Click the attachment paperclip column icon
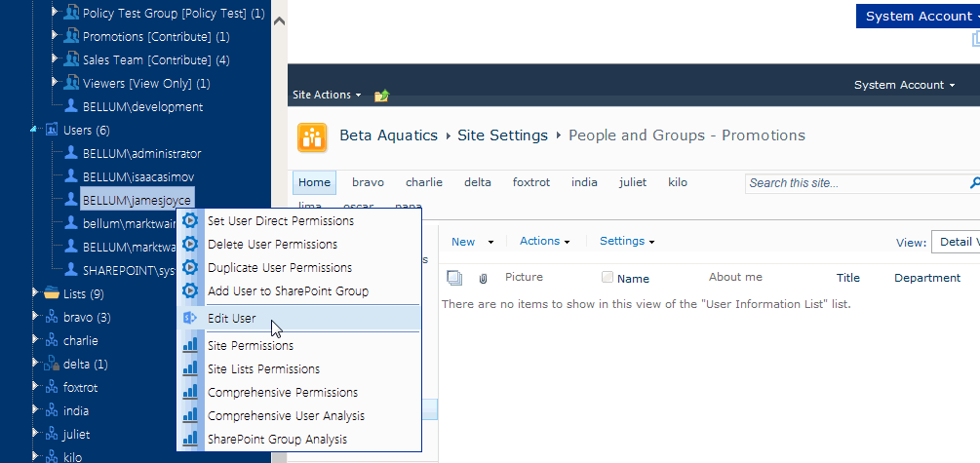The height and width of the screenshot is (463, 980). pyautogui.click(x=483, y=279)
